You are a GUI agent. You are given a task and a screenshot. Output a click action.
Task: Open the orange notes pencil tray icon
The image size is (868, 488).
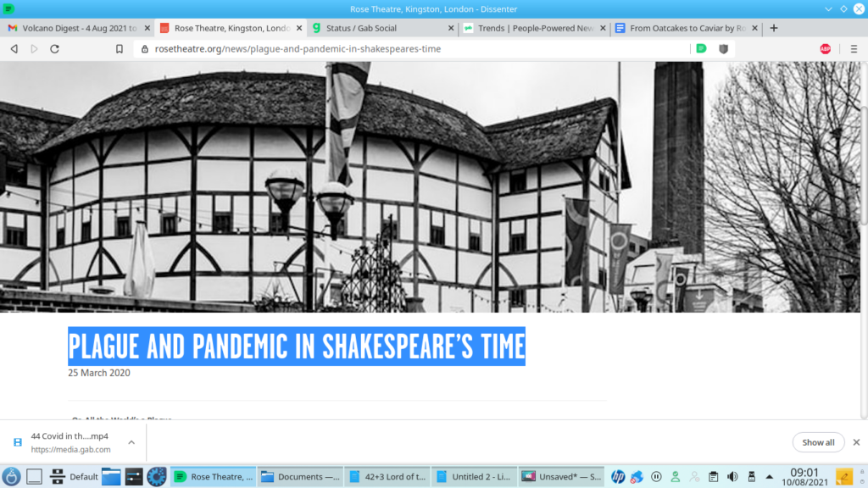pyautogui.click(x=844, y=476)
